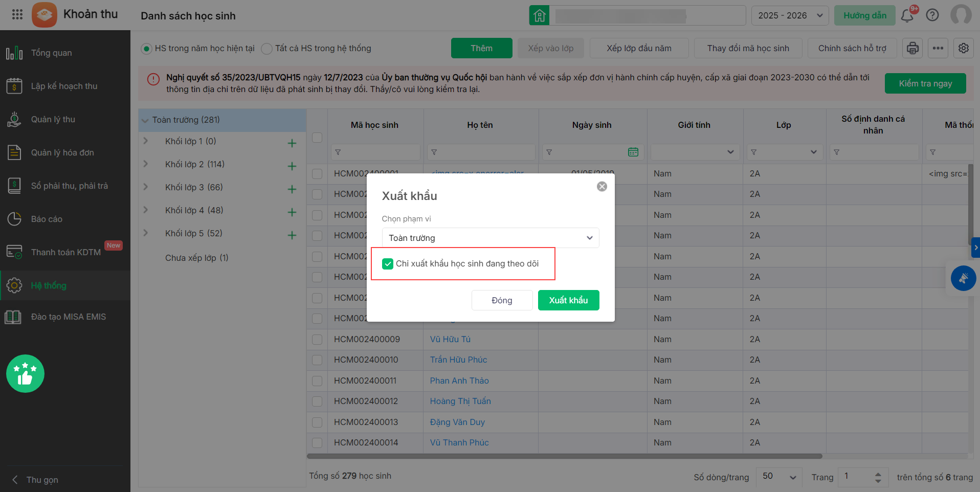Click the notification bell icon
This screenshot has width=980, height=492.
coord(907,15)
